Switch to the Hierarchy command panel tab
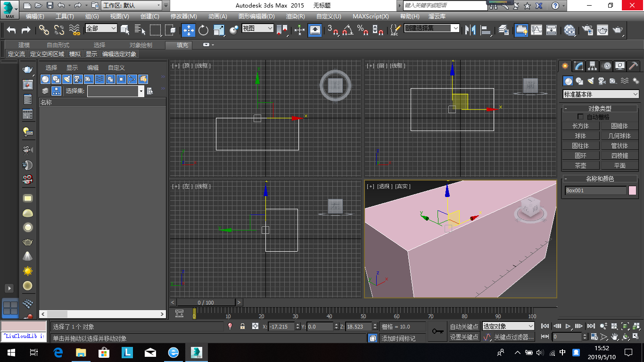The image size is (644, 362). click(x=593, y=66)
